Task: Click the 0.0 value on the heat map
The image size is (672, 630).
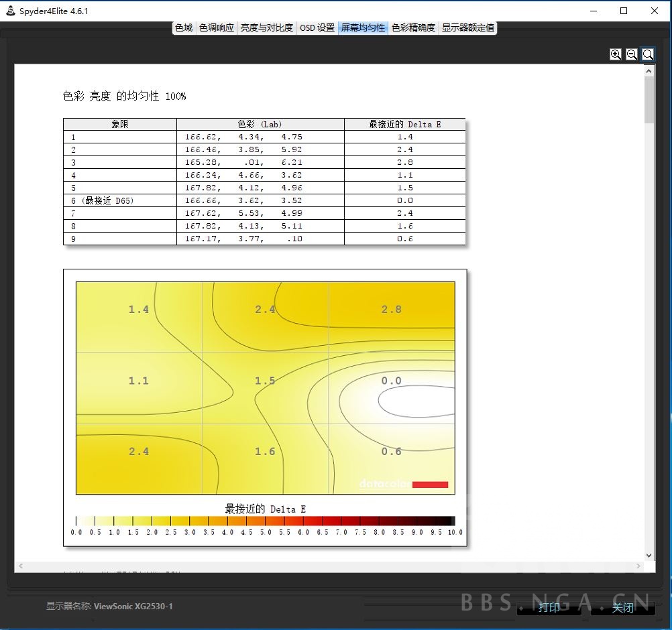Action: (391, 380)
